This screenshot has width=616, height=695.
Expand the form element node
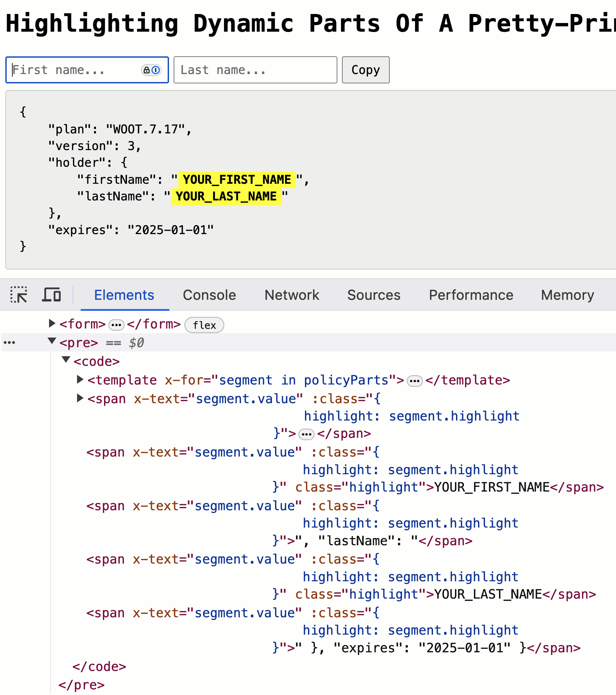coord(52,323)
